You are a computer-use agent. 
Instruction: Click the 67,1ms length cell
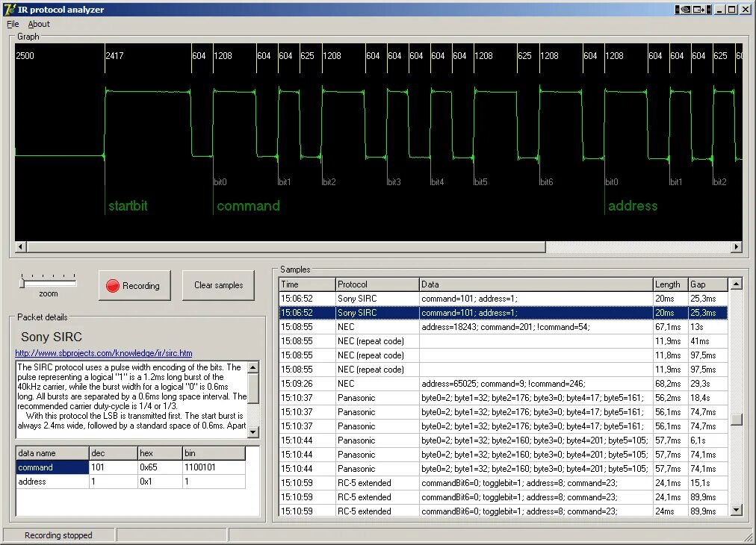(670, 327)
